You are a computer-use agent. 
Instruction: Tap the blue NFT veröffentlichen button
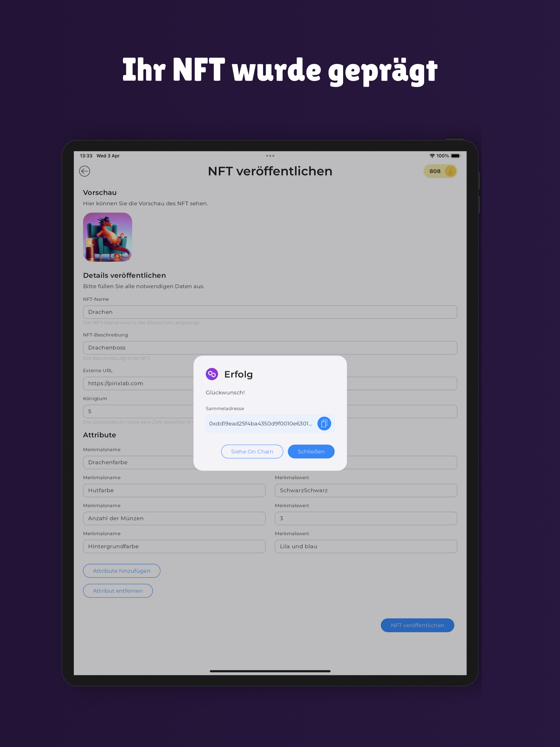[x=418, y=625]
